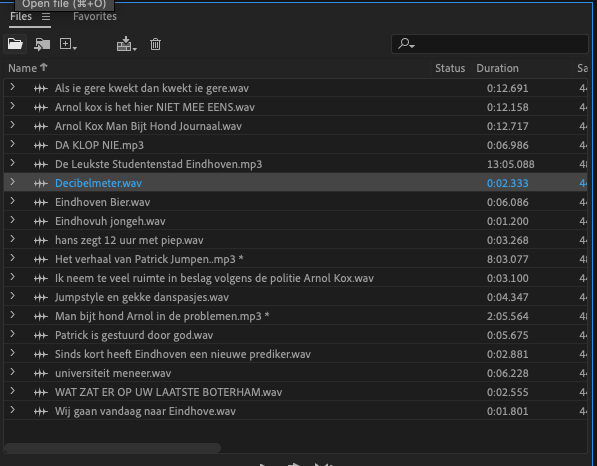597x466 pixels.
Task: Select Sinds kort heeft Eindhoven een nieuwe prediker.wav
Action: (183, 354)
